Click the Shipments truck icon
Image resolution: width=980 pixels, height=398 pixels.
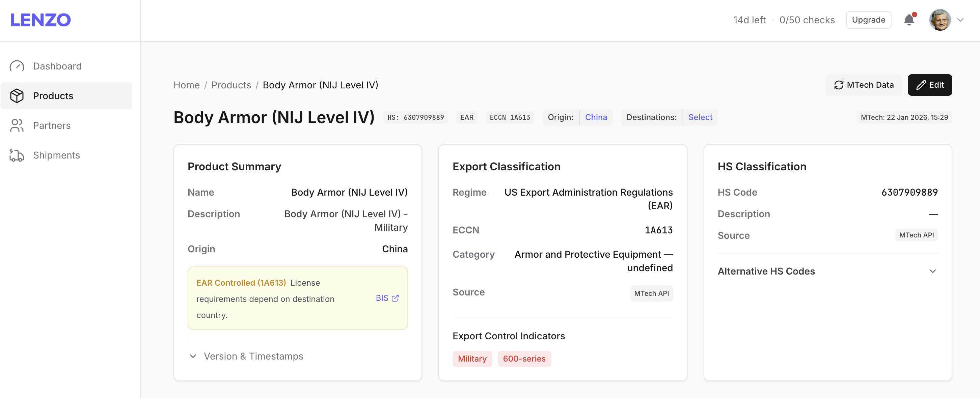[x=17, y=155]
